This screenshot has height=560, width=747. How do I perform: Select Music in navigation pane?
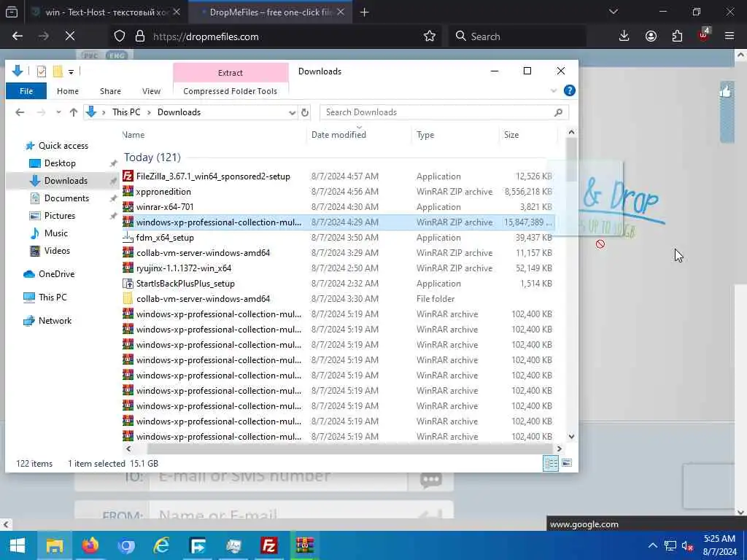coord(55,233)
